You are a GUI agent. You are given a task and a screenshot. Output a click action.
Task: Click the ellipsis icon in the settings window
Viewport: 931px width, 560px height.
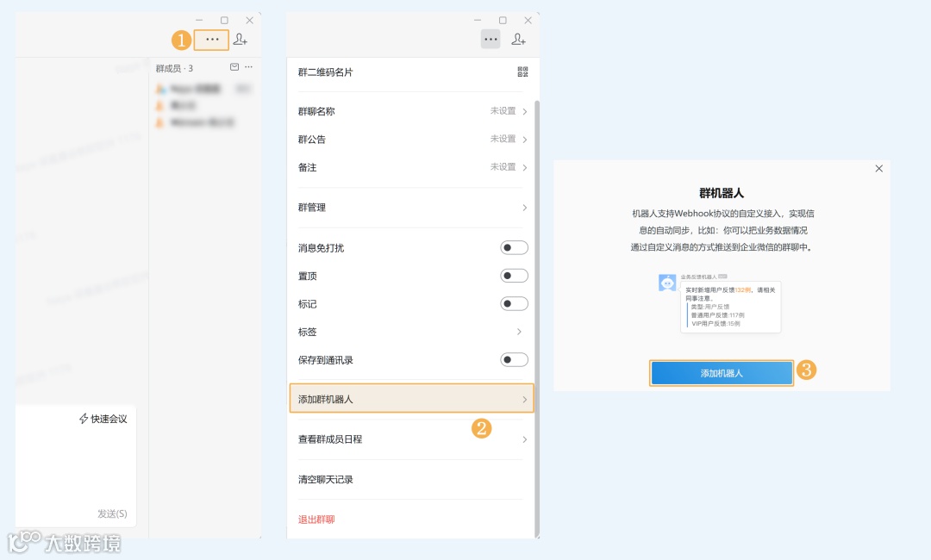pyautogui.click(x=490, y=39)
